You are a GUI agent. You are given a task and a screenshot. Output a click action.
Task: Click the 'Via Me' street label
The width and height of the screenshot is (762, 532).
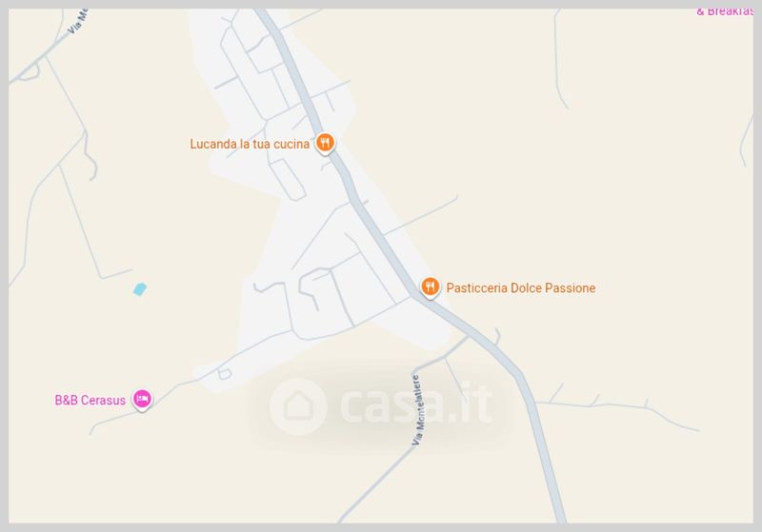pyautogui.click(x=78, y=21)
